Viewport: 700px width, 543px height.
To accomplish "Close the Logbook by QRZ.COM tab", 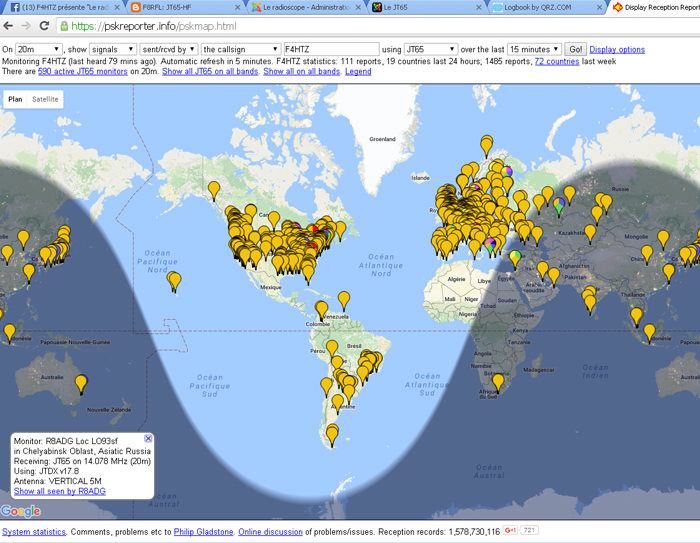I will tap(600, 8).
